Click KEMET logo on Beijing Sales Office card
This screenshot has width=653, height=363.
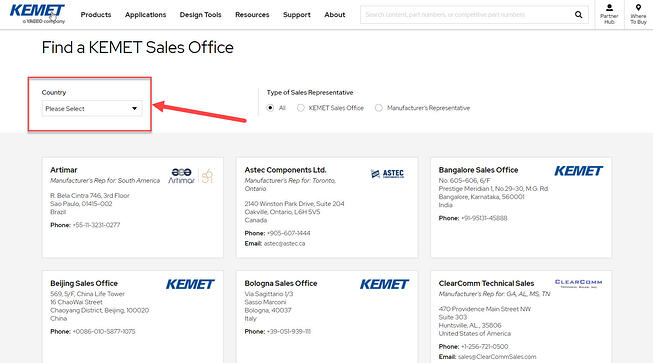pos(190,284)
